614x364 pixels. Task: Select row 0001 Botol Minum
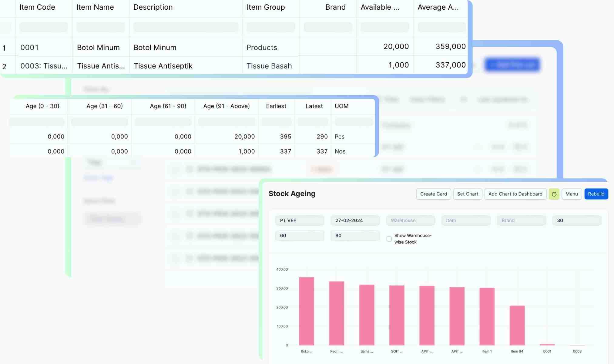coord(29,48)
